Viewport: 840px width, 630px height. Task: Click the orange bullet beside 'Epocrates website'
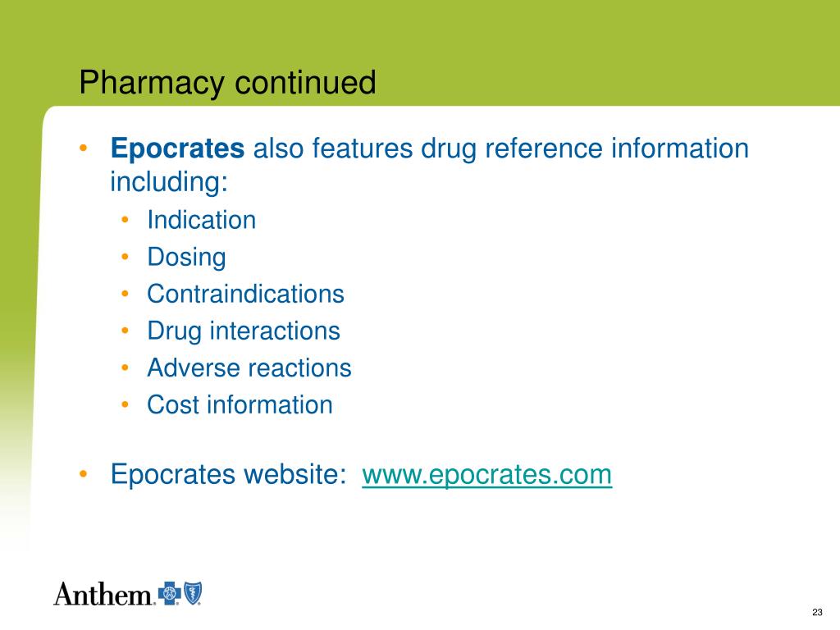(x=83, y=474)
